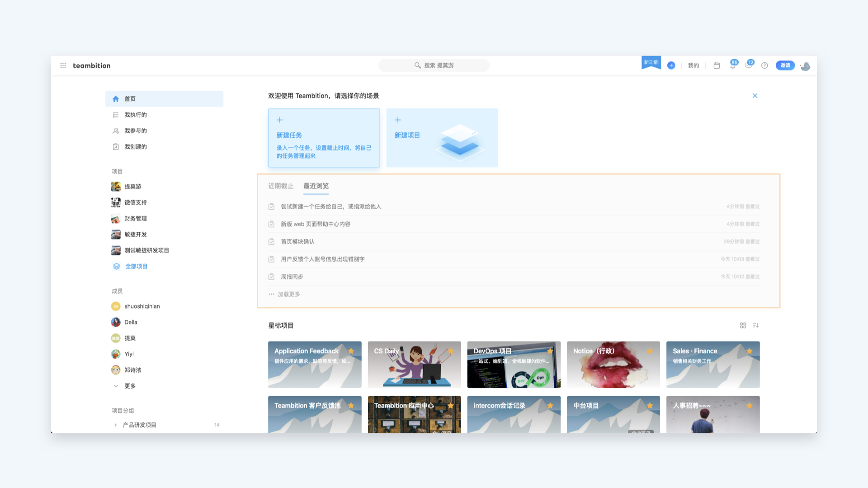
Task: Open 中台项目 project card
Action: coord(613,415)
